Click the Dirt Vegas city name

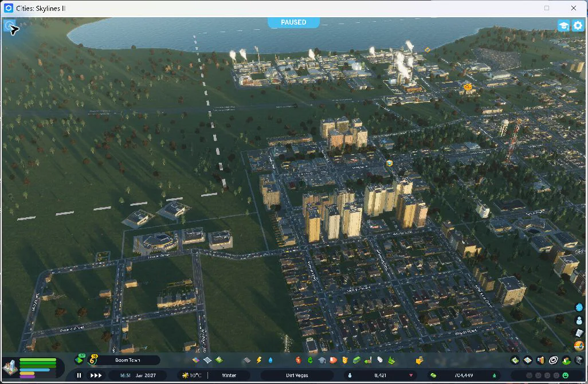(x=297, y=375)
